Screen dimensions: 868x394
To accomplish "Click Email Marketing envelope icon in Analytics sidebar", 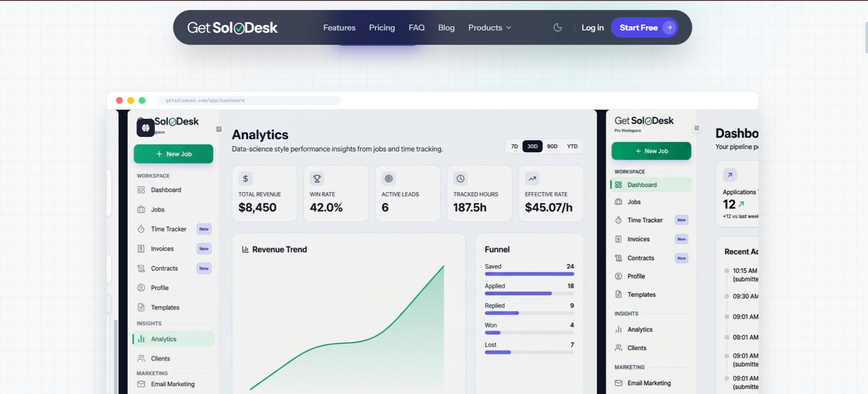I will tap(141, 384).
